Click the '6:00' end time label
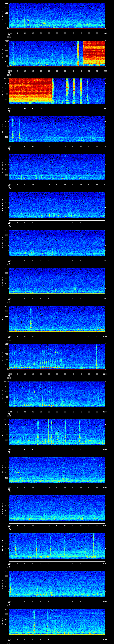This screenshot has width=114, height=644. click(105, 184)
